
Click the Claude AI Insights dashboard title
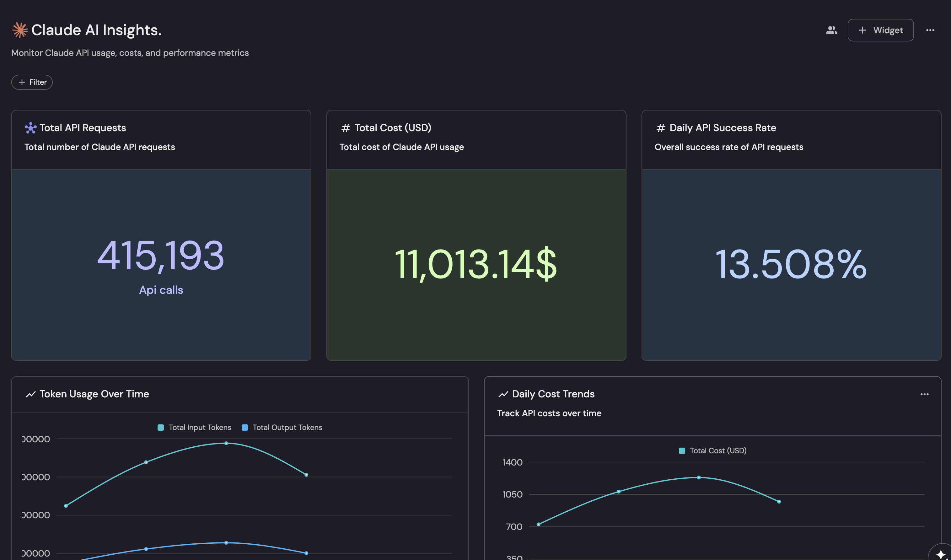pos(96,30)
